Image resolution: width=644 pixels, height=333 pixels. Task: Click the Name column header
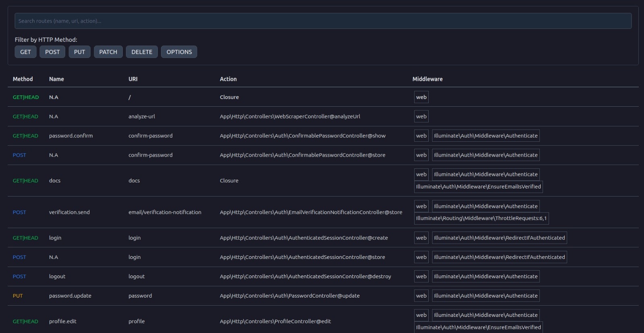pos(56,79)
